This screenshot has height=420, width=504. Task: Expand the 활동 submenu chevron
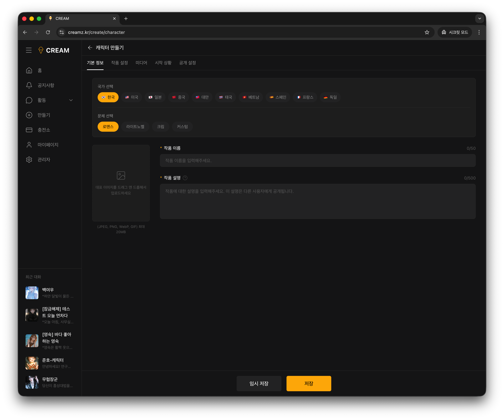(x=71, y=100)
